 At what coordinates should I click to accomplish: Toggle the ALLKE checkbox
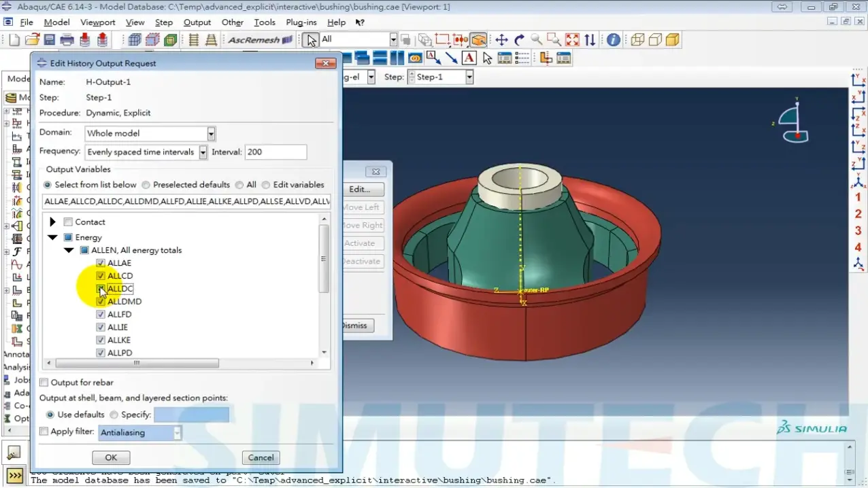pyautogui.click(x=101, y=341)
